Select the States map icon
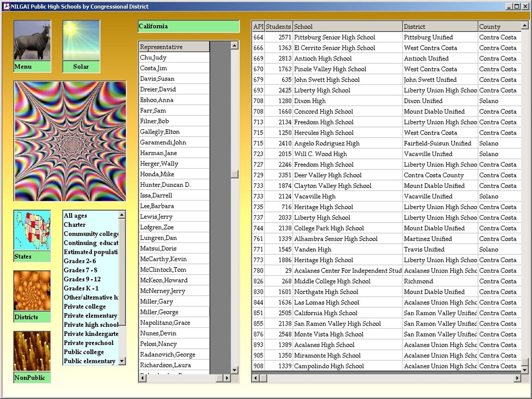Viewport: 532px width, 399px height. [x=32, y=230]
